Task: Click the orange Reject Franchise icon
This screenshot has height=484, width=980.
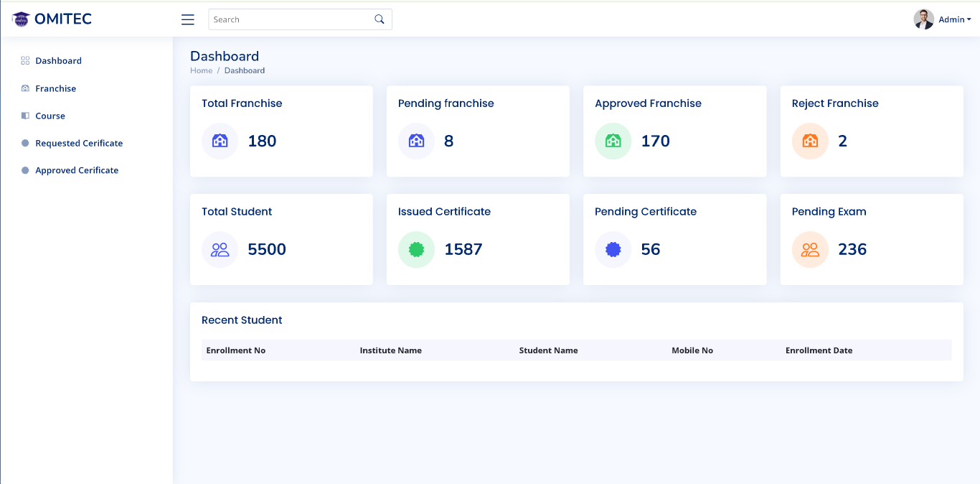Action: click(810, 141)
